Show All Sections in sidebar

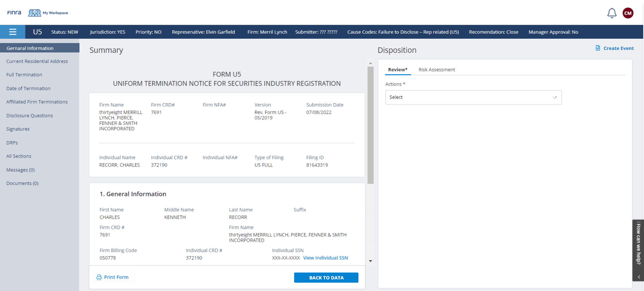19,156
